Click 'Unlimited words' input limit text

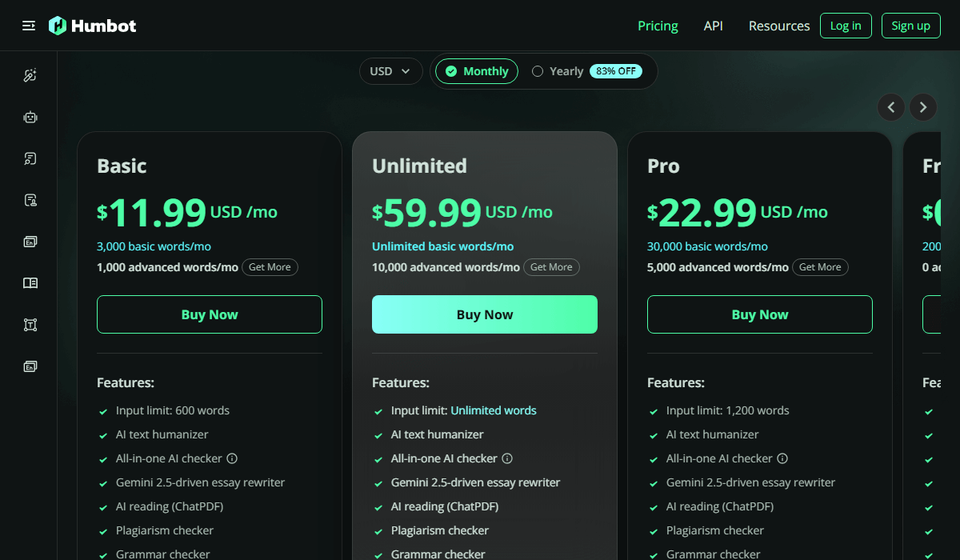click(494, 410)
